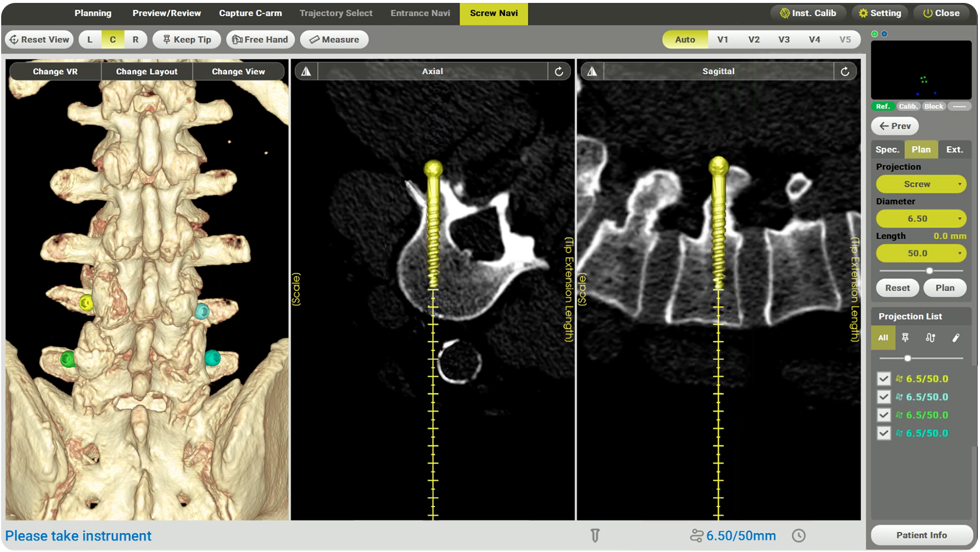Toggle the R side selector

(x=136, y=40)
